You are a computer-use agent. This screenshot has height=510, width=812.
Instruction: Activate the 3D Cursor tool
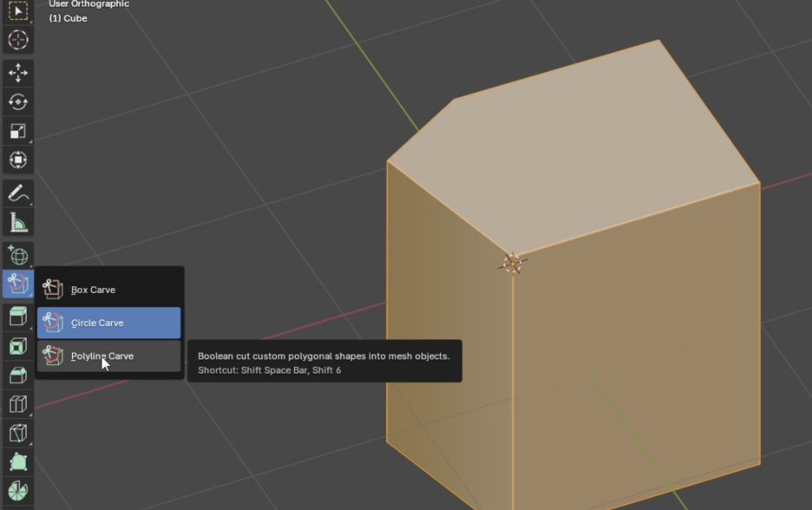coord(18,40)
